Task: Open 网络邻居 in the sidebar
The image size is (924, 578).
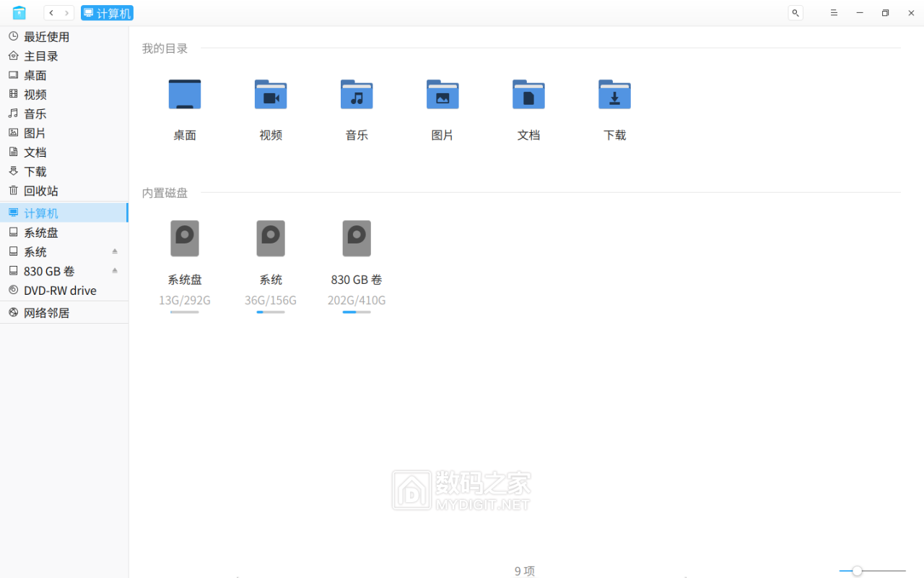Action: [64, 313]
